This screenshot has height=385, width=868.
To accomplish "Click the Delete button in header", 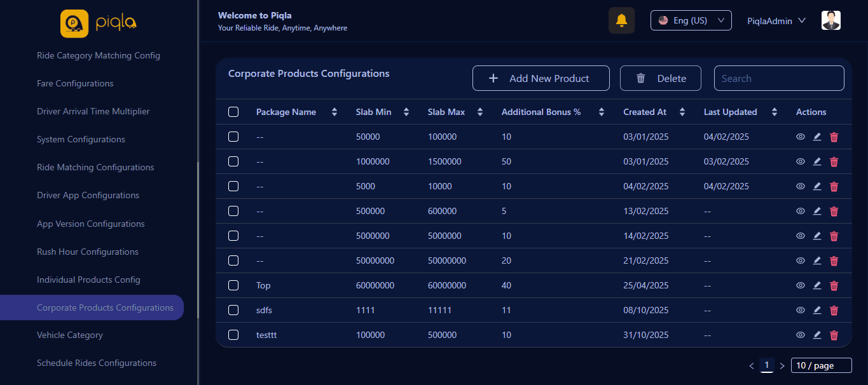I will tap(661, 78).
